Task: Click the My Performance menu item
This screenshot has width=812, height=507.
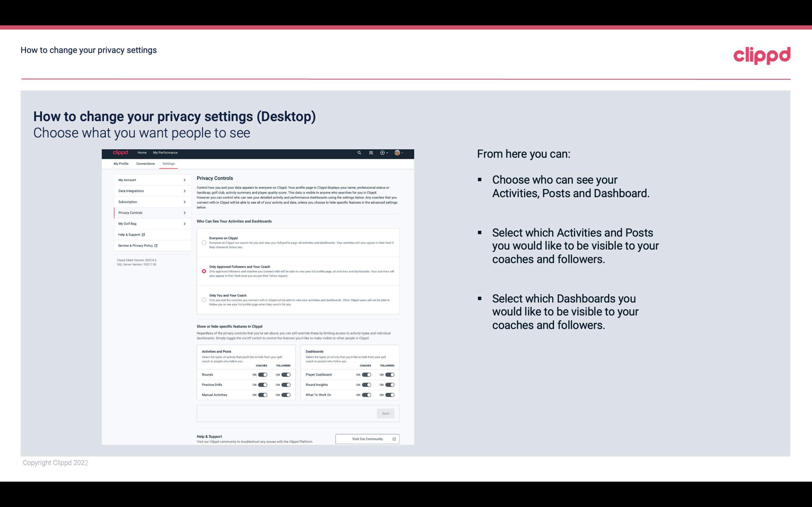Action: click(x=166, y=153)
